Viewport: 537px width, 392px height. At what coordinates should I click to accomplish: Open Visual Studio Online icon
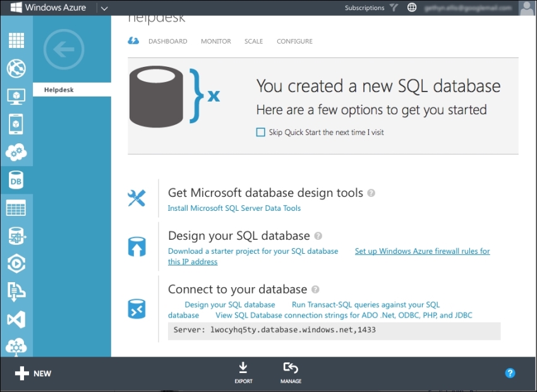16,319
